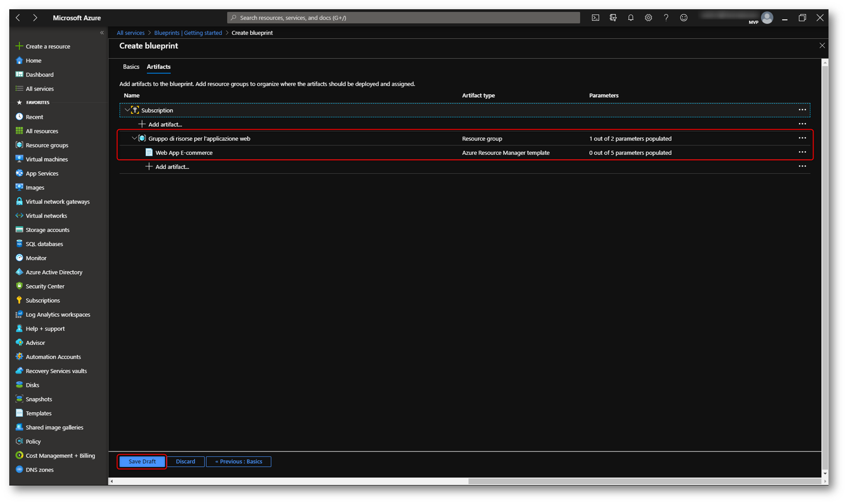The width and height of the screenshot is (847, 504).
Task: Open Dashboard in the sidebar
Action: click(x=40, y=74)
